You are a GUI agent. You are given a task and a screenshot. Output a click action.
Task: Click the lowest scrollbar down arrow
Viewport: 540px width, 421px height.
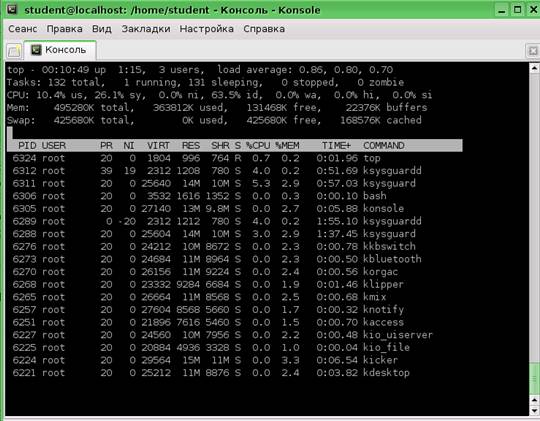(534, 411)
